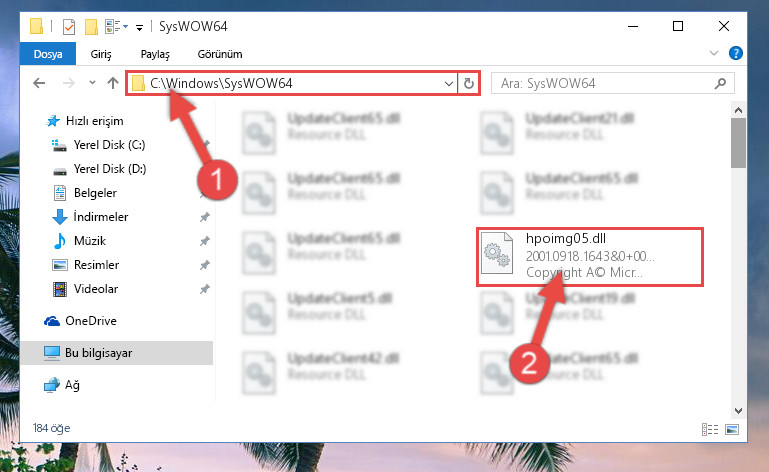Click the Back navigation arrow
769x472 pixels.
click(x=39, y=83)
